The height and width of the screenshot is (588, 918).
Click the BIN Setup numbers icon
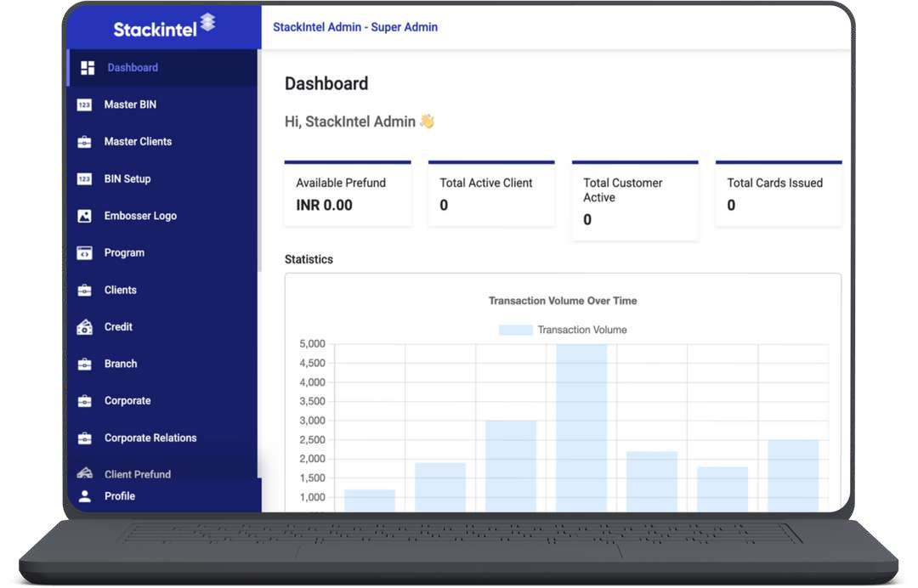coord(86,178)
